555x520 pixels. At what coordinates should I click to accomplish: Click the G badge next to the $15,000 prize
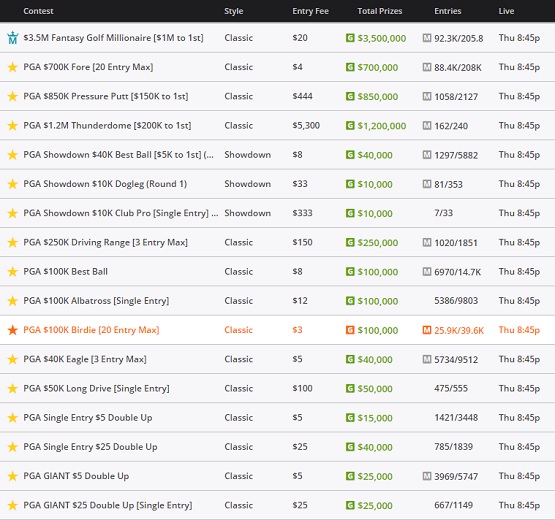(x=350, y=418)
